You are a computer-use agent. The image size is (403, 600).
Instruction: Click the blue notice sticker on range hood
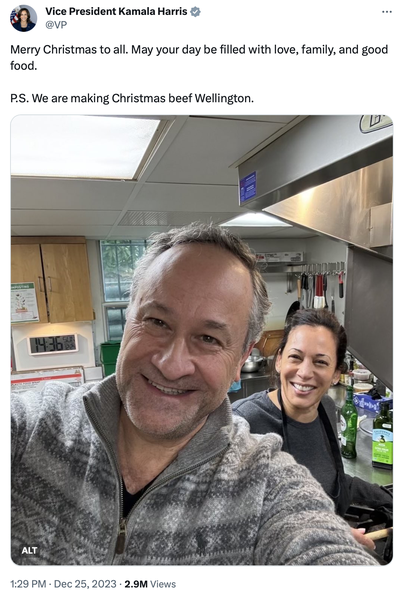click(248, 187)
